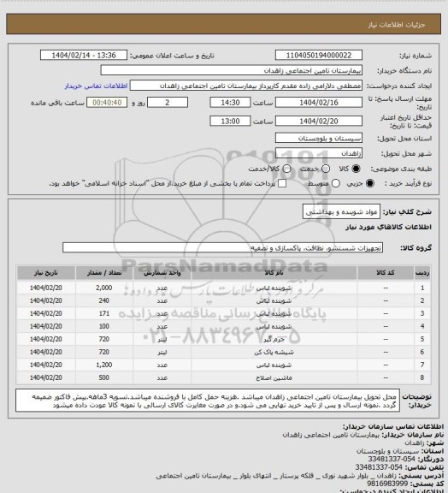This screenshot has width=448, height=493.
Task: Click the remaining time countdown 00:40:40
Action: tap(107, 103)
